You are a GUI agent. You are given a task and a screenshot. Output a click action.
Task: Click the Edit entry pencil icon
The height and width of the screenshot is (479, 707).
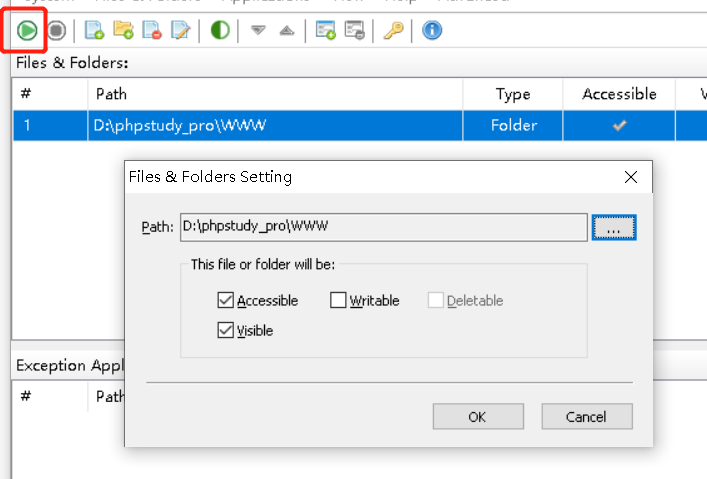pyautogui.click(x=181, y=31)
